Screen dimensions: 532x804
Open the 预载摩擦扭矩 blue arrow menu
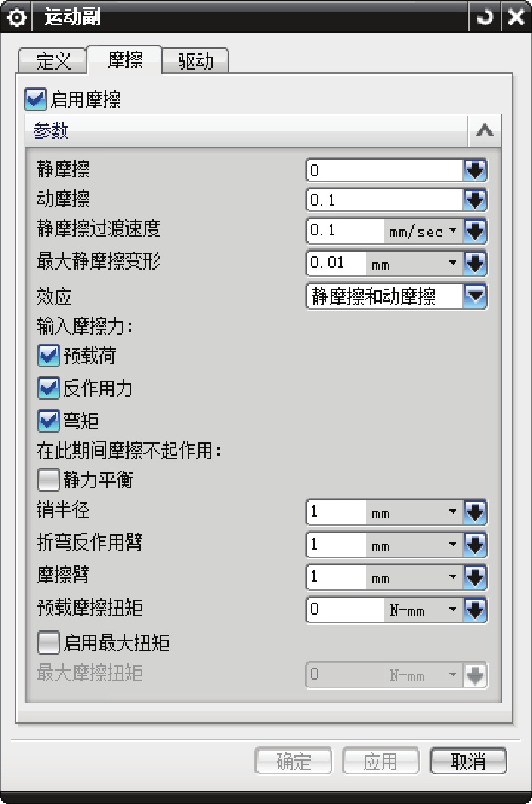(475, 609)
